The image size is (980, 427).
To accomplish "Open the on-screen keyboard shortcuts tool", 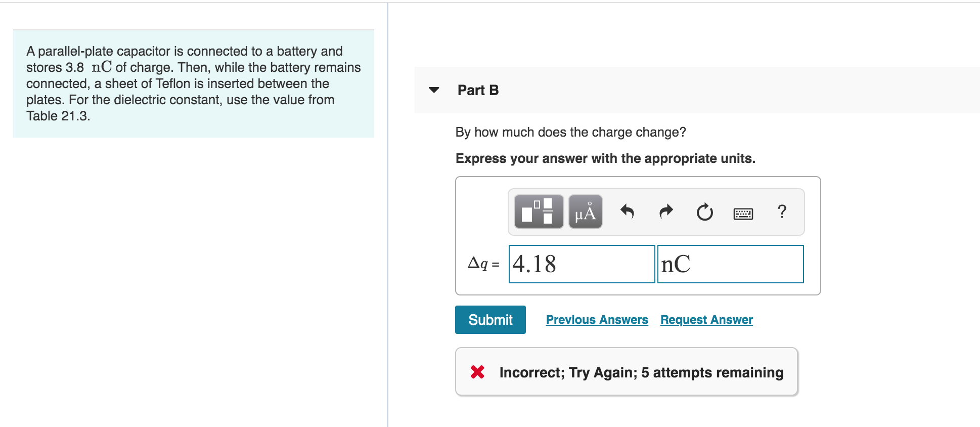I will click(743, 213).
